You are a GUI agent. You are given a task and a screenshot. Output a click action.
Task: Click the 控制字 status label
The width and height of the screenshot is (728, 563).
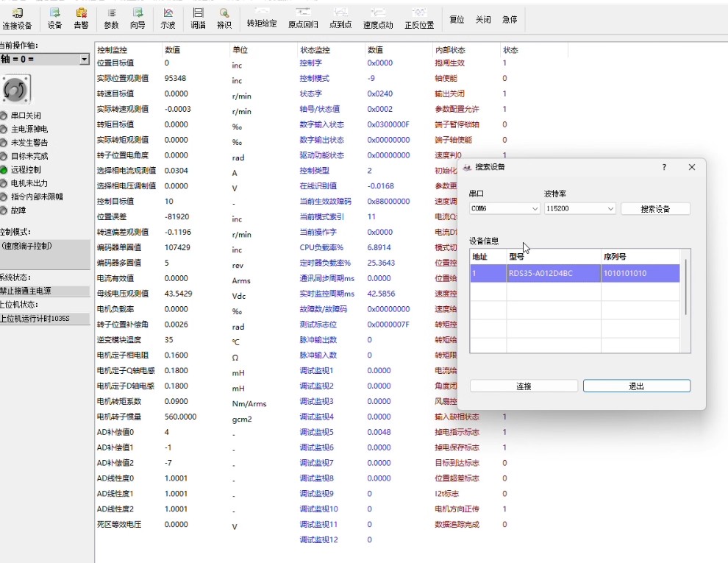pyautogui.click(x=310, y=63)
